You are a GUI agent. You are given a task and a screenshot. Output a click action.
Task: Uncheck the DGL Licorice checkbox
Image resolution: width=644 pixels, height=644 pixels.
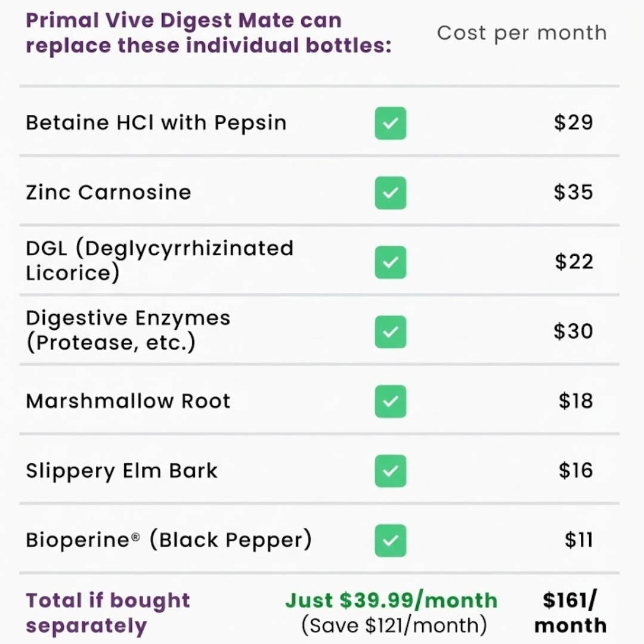(x=391, y=262)
